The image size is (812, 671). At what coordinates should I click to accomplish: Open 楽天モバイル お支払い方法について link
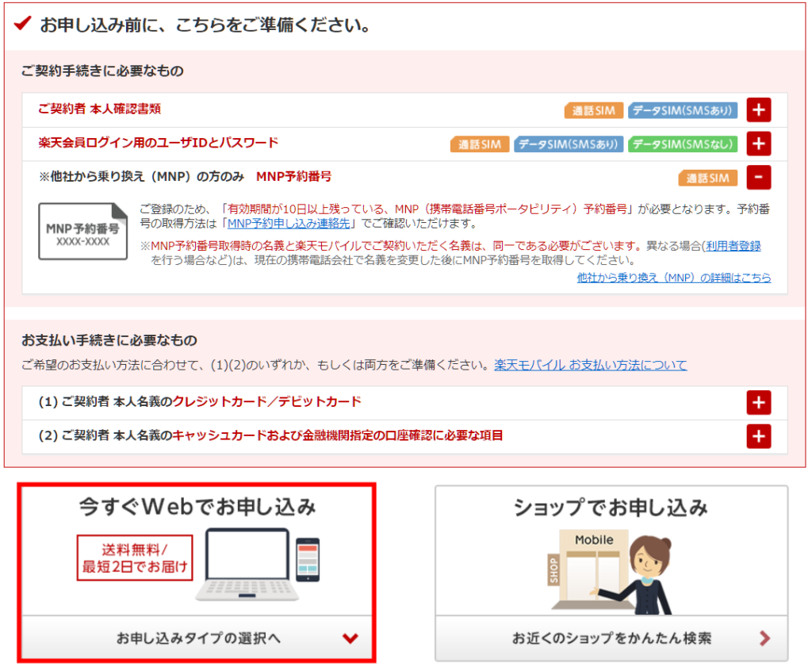point(590,365)
